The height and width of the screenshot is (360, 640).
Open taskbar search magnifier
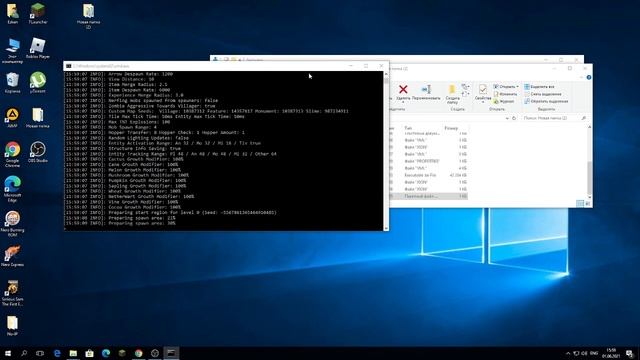point(24,353)
